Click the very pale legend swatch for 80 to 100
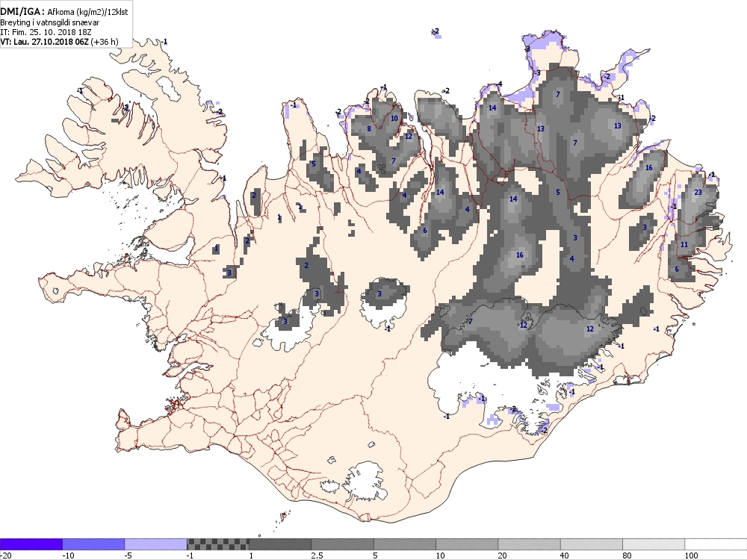 [x=654, y=544]
